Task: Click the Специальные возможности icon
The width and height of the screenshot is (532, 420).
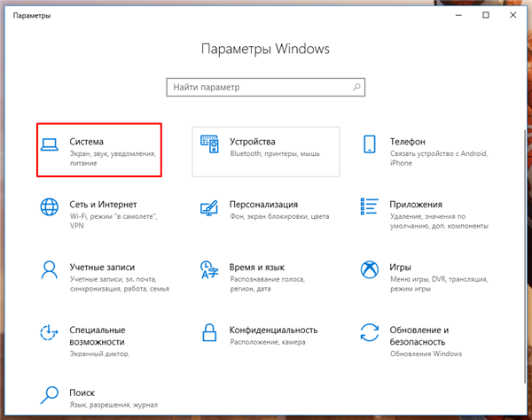Action: 49,332
